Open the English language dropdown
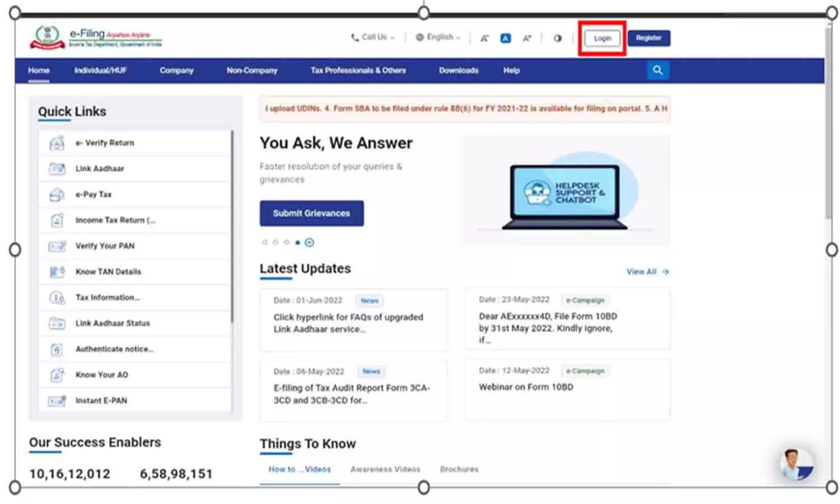Image resolution: width=840 pixels, height=504 pixels. click(438, 38)
